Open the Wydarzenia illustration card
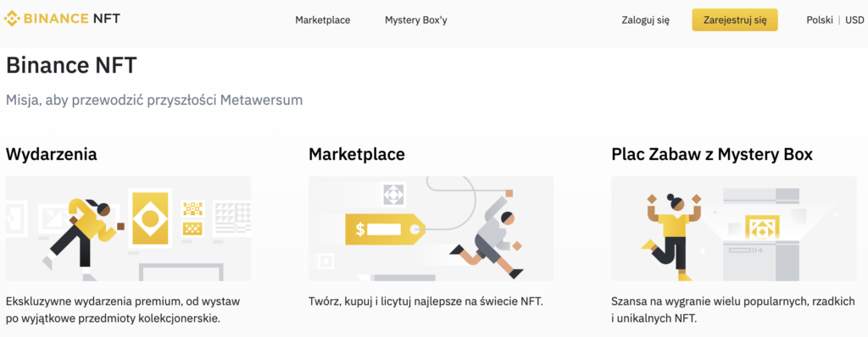The image size is (868, 337). [x=129, y=229]
